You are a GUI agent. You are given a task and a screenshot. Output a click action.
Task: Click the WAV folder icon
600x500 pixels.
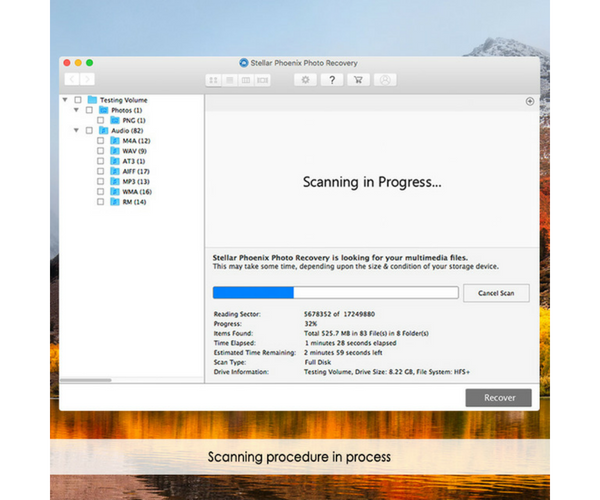[x=115, y=151]
